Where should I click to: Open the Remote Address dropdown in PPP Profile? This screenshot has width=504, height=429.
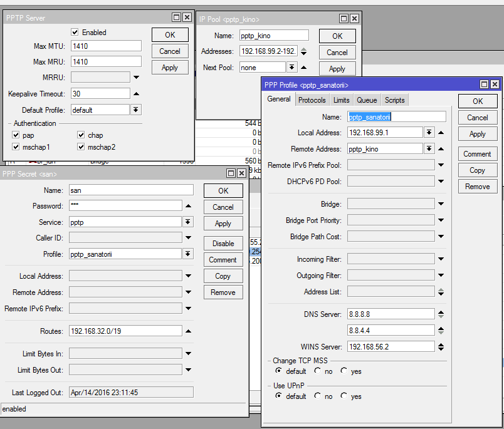pyautogui.click(x=429, y=148)
